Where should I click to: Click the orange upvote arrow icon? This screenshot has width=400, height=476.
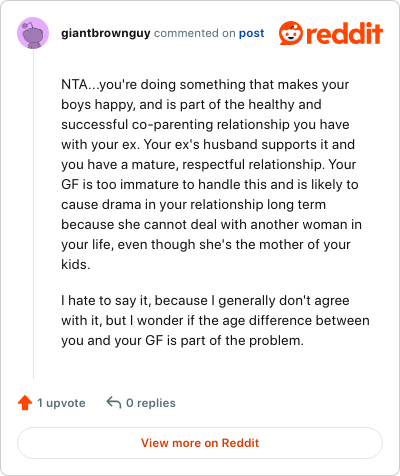25,403
